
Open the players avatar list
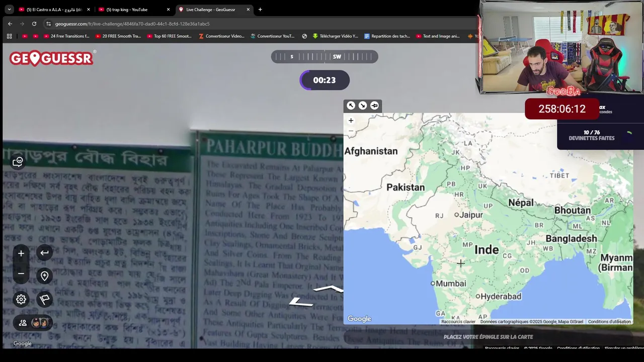point(33,323)
